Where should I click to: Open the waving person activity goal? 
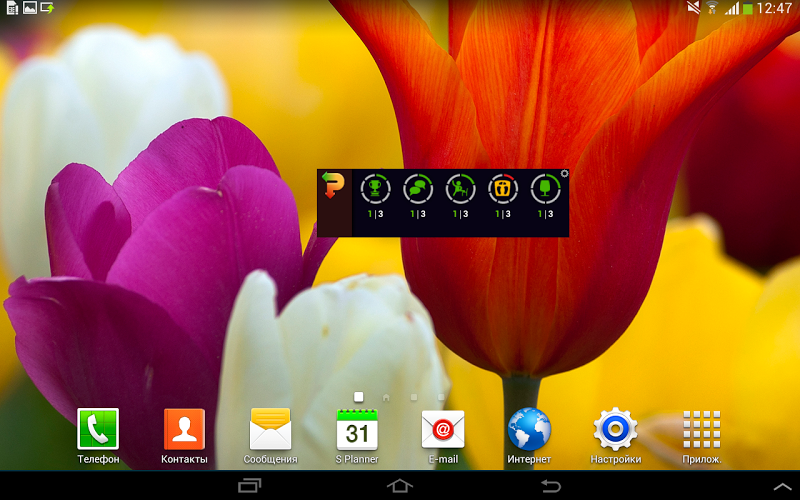click(x=460, y=189)
